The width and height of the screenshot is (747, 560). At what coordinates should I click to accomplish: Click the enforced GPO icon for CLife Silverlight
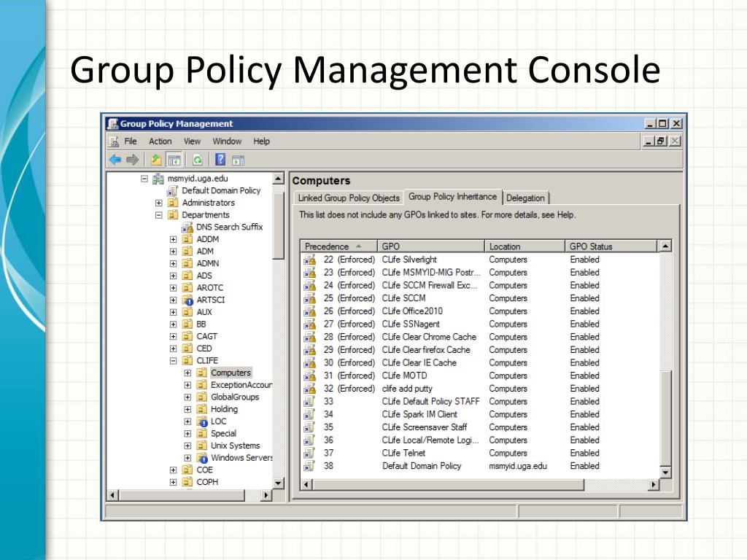pos(309,260)
